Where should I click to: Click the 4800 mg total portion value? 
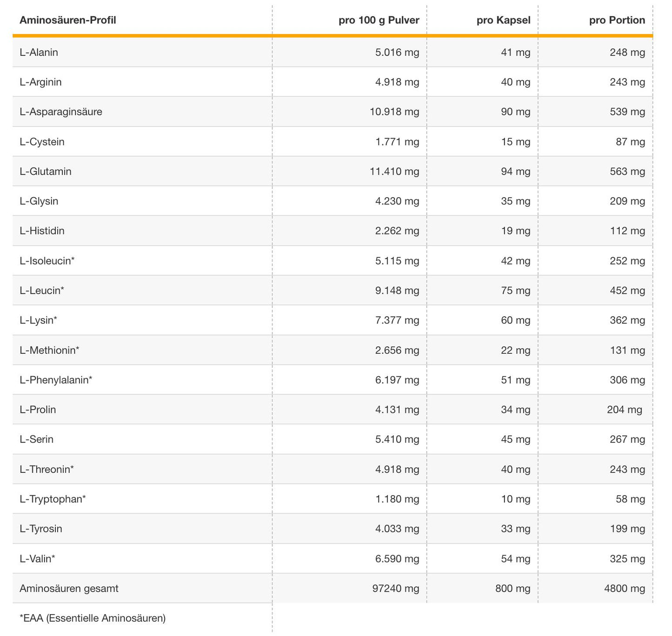[625, 589]
